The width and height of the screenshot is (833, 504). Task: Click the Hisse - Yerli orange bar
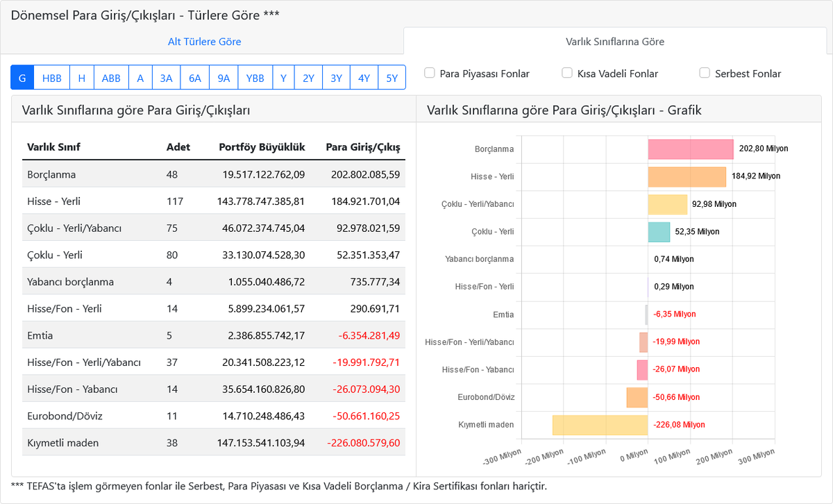(x=687, y=177)
